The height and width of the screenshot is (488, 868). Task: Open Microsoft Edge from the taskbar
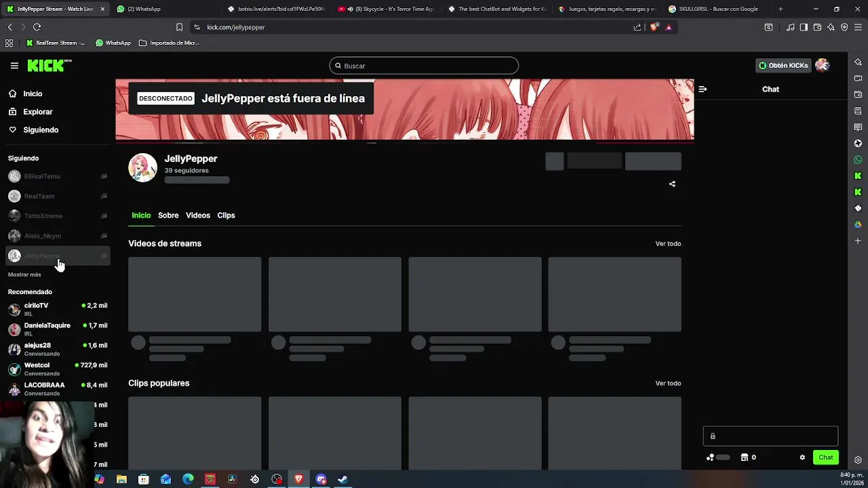coord(188,479)
